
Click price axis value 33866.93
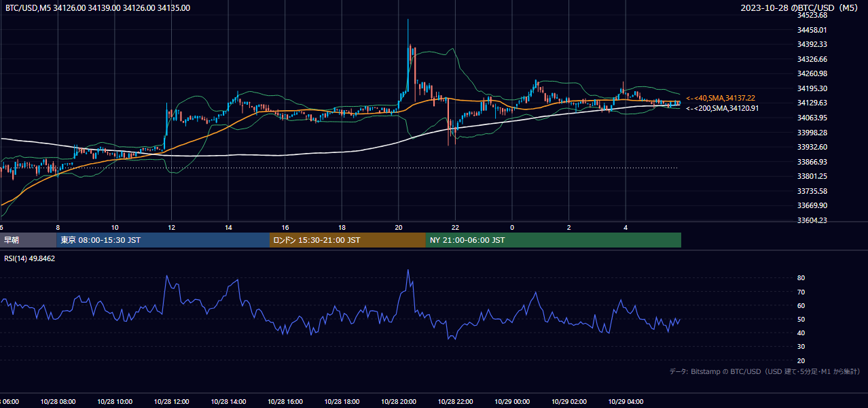812,162
